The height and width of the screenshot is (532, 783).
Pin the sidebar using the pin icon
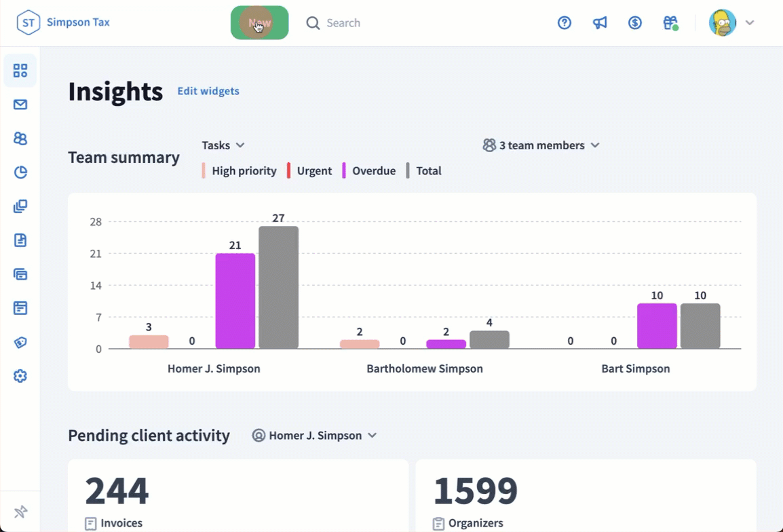point(20,512)
